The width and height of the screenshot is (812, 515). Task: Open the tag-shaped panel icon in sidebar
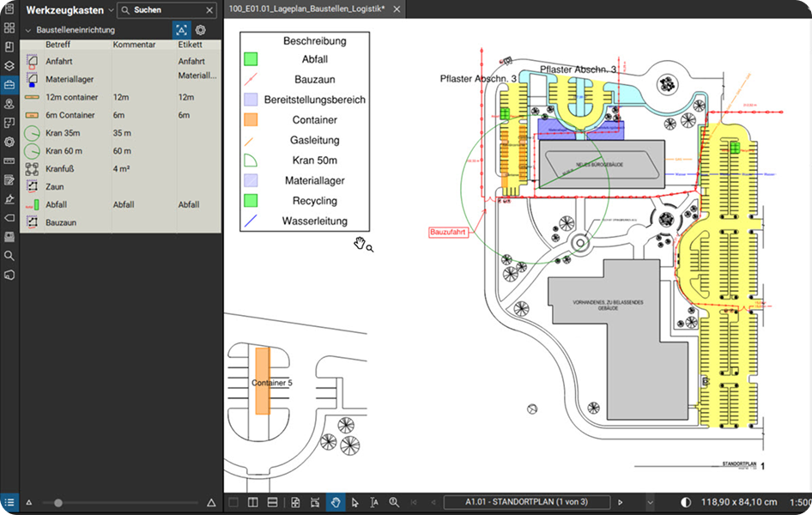click(9, 218)
